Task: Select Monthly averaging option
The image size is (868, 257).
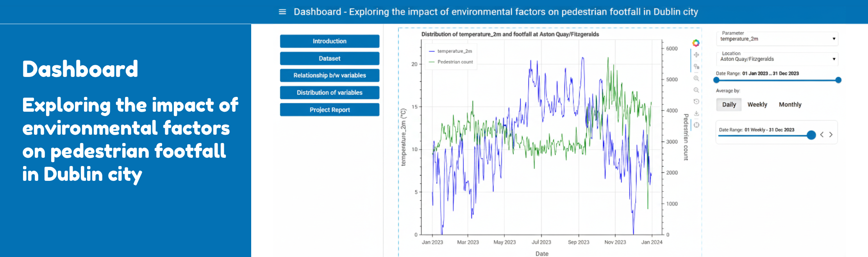Action: tap(790, 105)
